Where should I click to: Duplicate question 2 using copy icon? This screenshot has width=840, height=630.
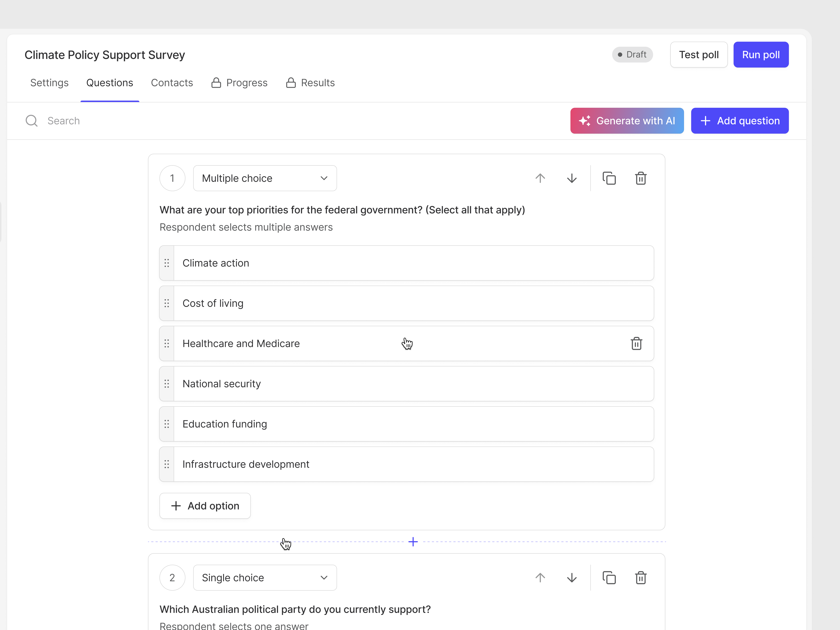[609, 577]
